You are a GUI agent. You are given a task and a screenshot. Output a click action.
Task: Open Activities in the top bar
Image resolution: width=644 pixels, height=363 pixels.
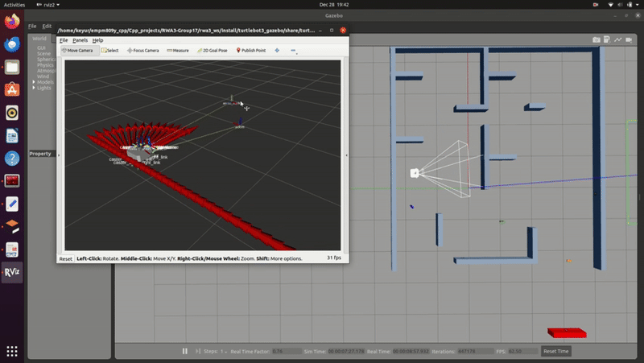[x=14, y=4]
